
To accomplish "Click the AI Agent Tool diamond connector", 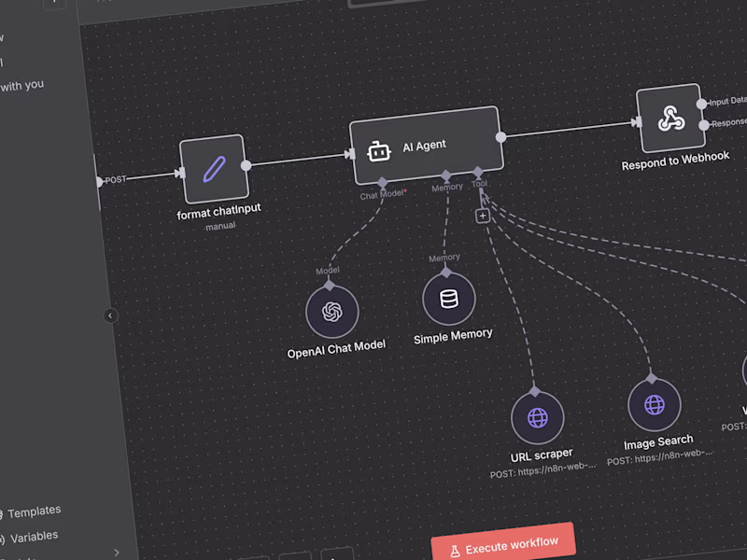I will pyautogui.click(x=478, y=172).
